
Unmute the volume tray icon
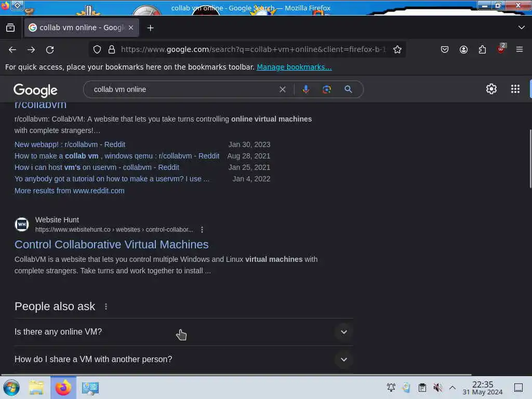click(x=437, y=388)
